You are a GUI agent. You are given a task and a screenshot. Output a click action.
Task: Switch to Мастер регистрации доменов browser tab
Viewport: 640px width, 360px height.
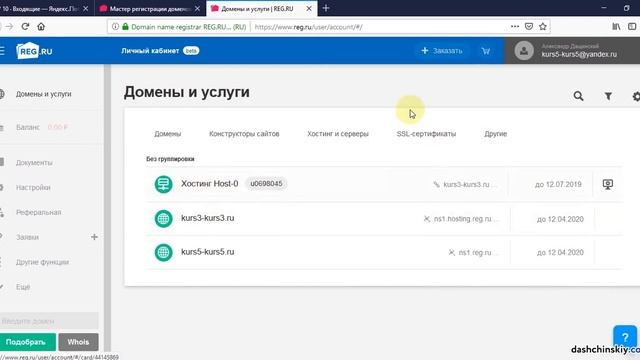click(150, 8)
